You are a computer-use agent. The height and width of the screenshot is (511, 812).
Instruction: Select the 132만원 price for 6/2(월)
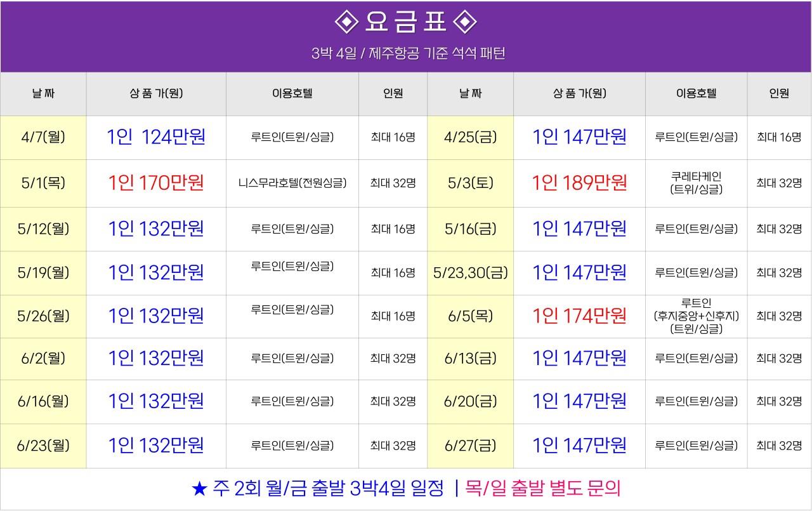(x=156, y=359)
